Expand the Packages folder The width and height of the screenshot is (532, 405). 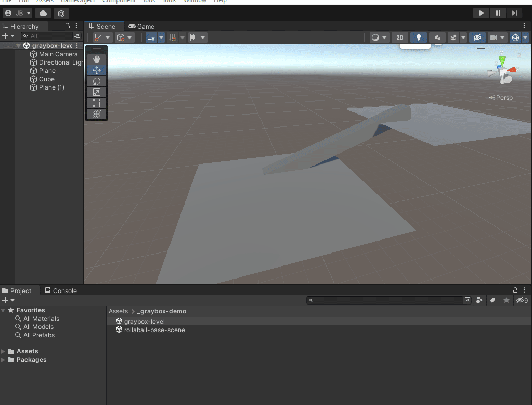3,360
